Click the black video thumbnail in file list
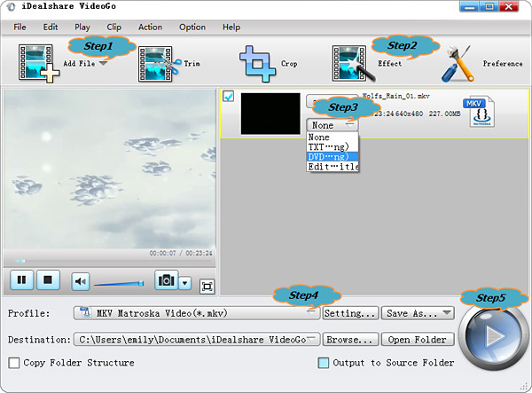532x393 pixels. tap(270, 114)
